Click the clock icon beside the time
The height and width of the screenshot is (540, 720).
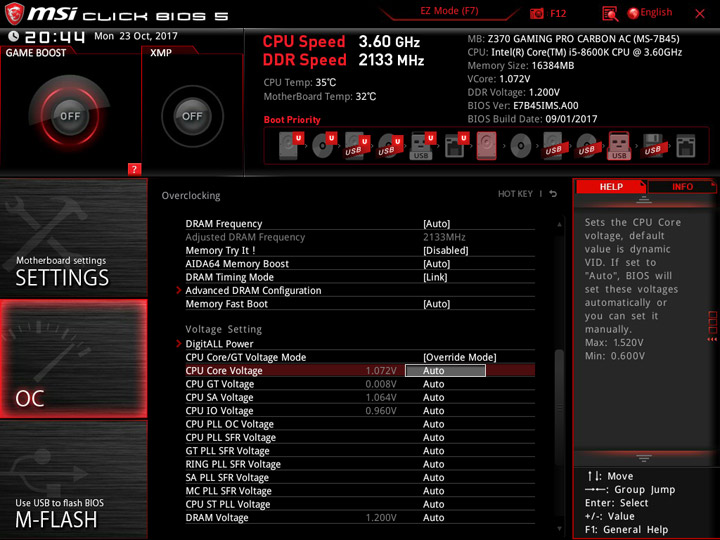click(14, 36)
